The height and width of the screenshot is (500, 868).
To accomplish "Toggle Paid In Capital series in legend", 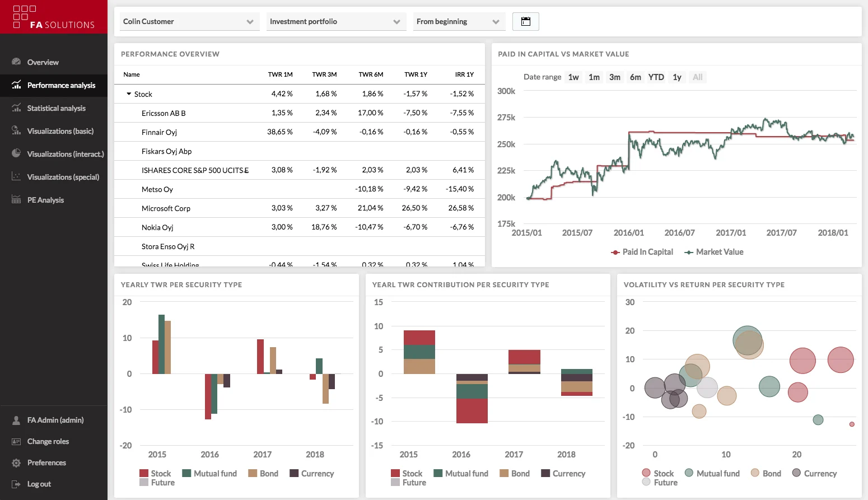I will (642, 252).
